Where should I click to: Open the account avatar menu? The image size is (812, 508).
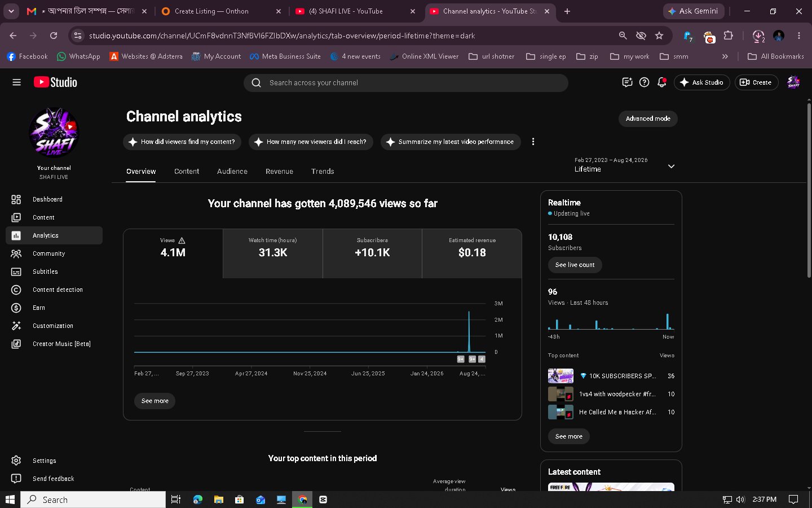793,82
